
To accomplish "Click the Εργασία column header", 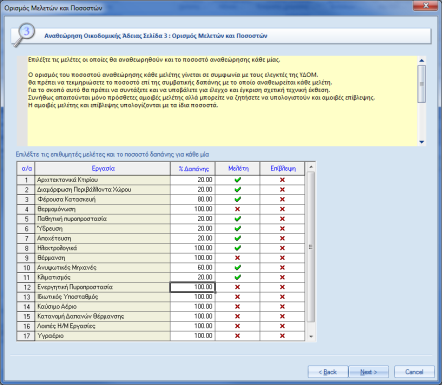I will tap(103, 169).
